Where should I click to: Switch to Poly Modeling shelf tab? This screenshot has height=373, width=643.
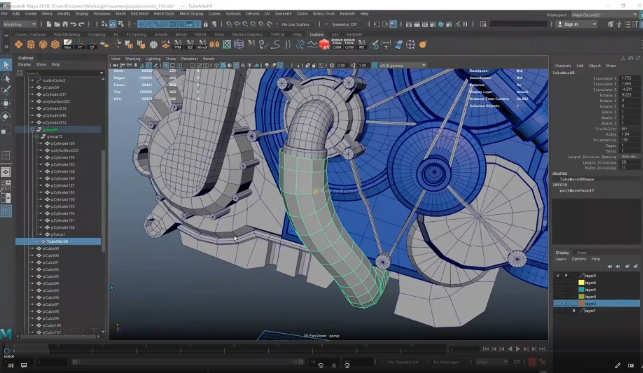pyautogui.click(x=67, y=34)
